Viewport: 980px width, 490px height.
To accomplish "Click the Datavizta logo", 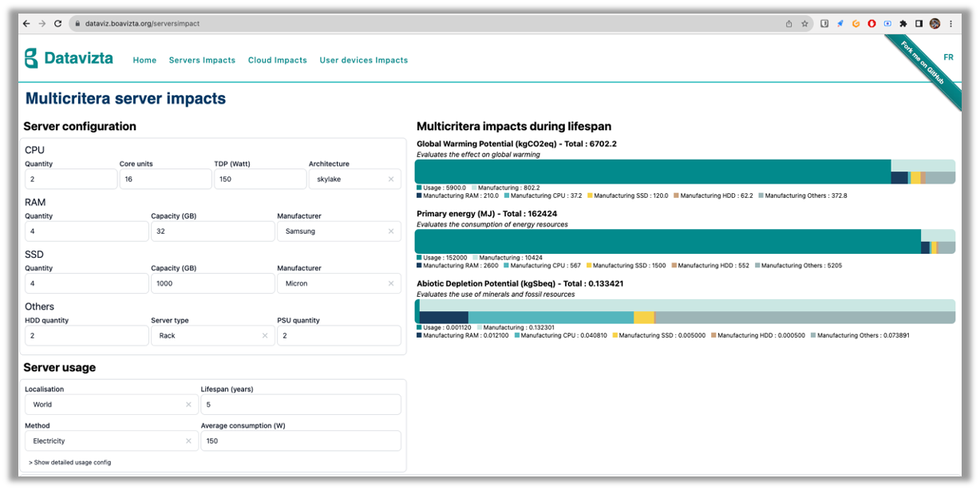I will (69, 58).
